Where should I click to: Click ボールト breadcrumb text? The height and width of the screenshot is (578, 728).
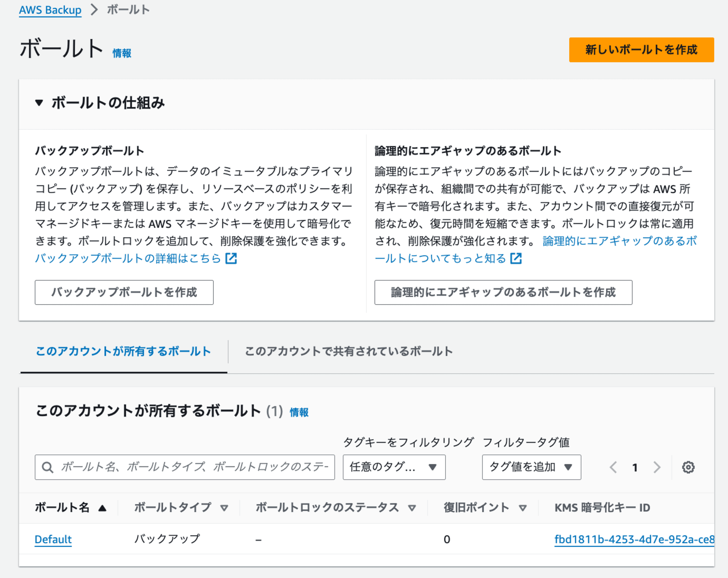pyautogui.click(x=128, y=10)
